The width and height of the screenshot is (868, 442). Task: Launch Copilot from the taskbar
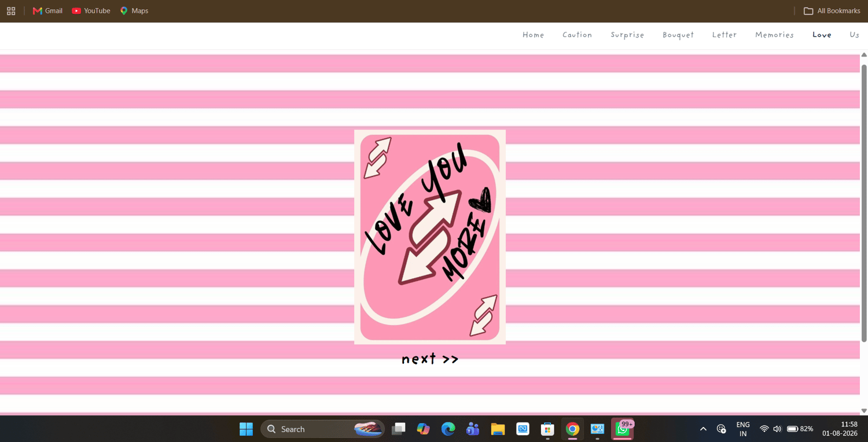pyautogui.click(x=424, y=429)
